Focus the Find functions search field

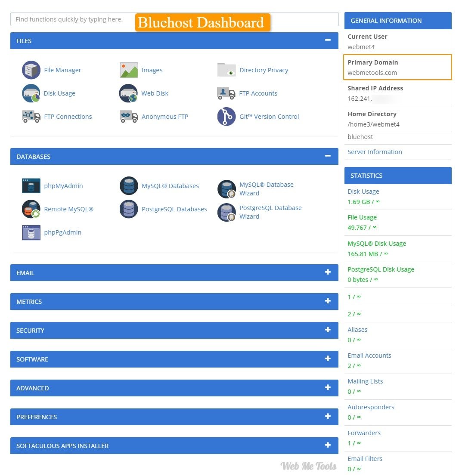[174, 19]
